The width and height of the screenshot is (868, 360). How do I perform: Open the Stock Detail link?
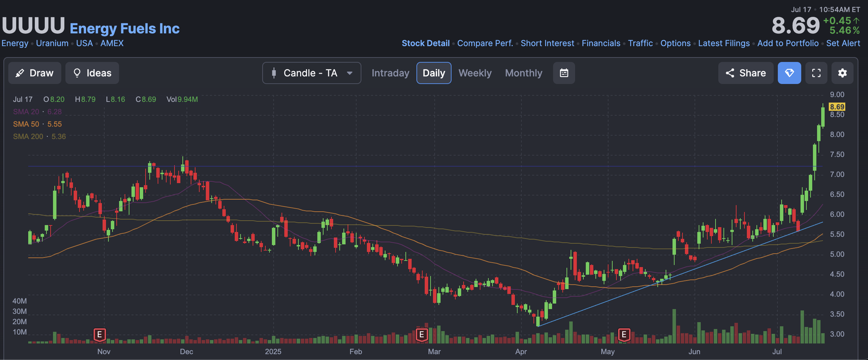point(426,43)
